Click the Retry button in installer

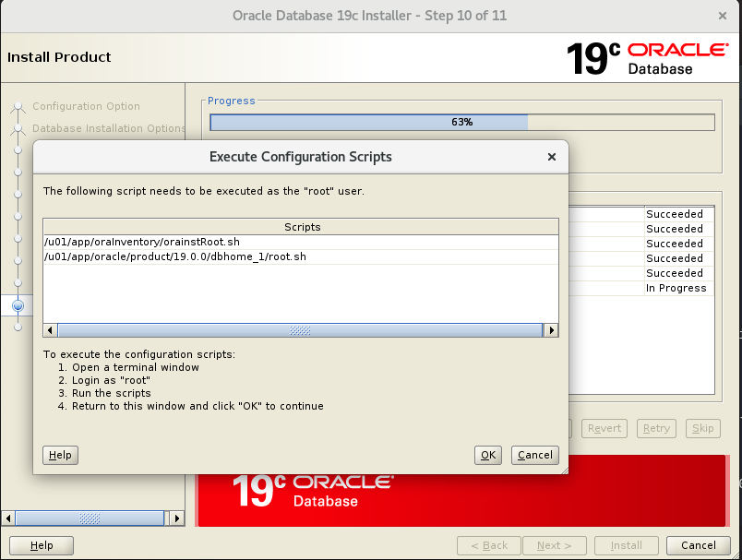click(656, 428)
